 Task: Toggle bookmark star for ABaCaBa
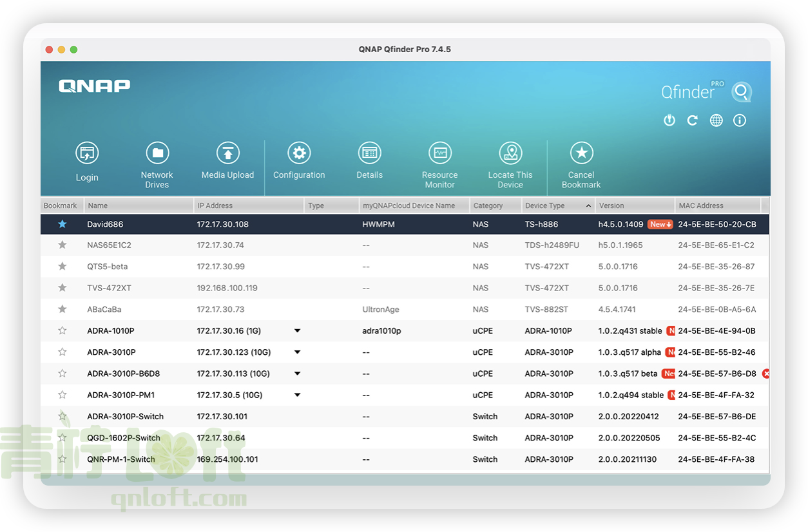point(63,309)
